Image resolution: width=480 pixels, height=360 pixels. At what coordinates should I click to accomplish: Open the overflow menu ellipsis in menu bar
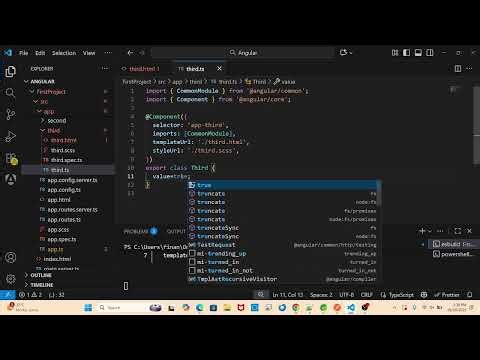click(x=108, y=53)
